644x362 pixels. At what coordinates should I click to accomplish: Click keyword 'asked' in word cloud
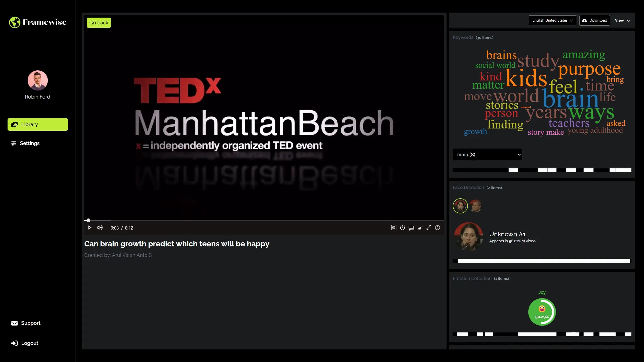pyautogui.click(x=616, y=123)
